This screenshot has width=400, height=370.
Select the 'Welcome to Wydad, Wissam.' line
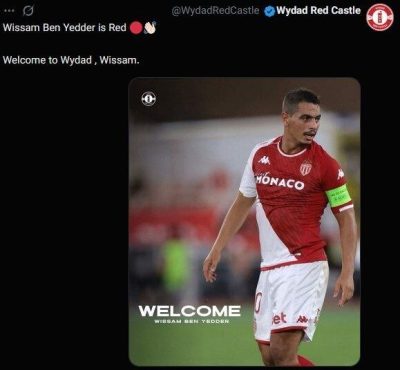[x=71, y=60]
